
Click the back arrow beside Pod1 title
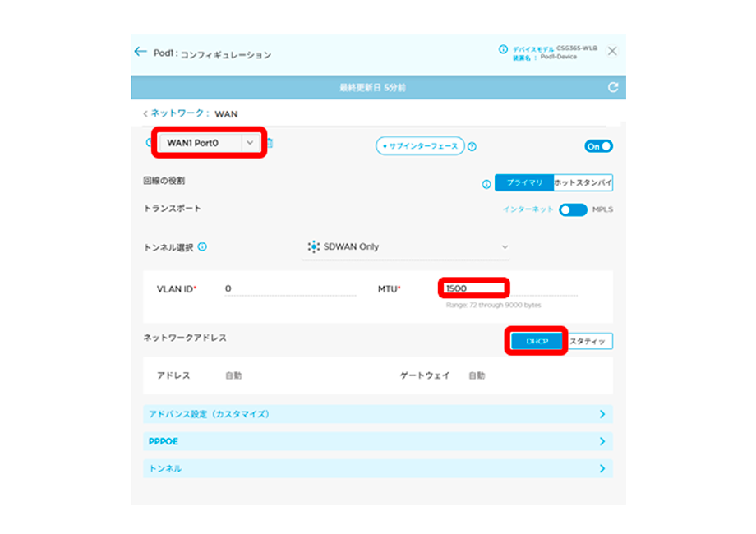(141, 52)
